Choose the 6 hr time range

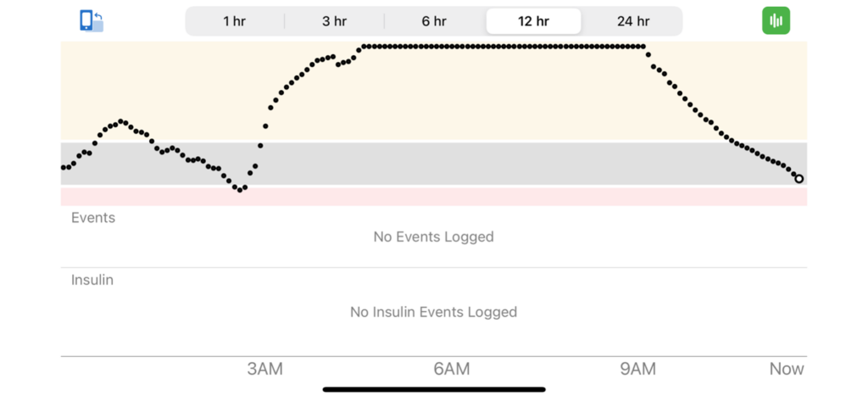tap(433, 21)
